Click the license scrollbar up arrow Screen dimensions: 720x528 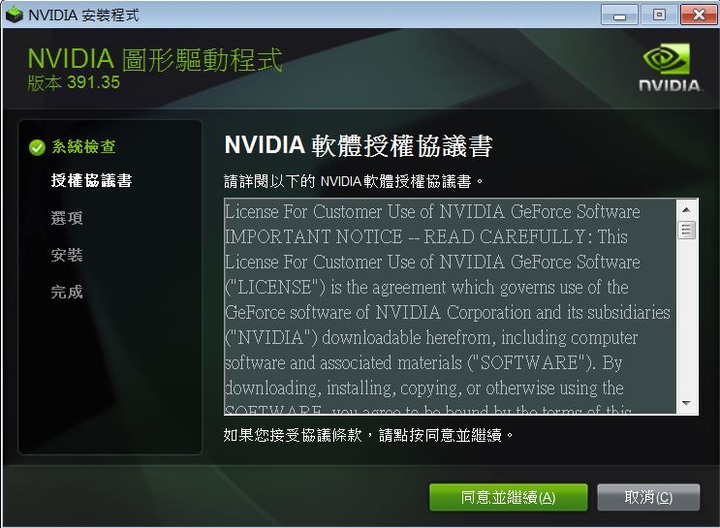pyautogui.click(x=686, y=210)
